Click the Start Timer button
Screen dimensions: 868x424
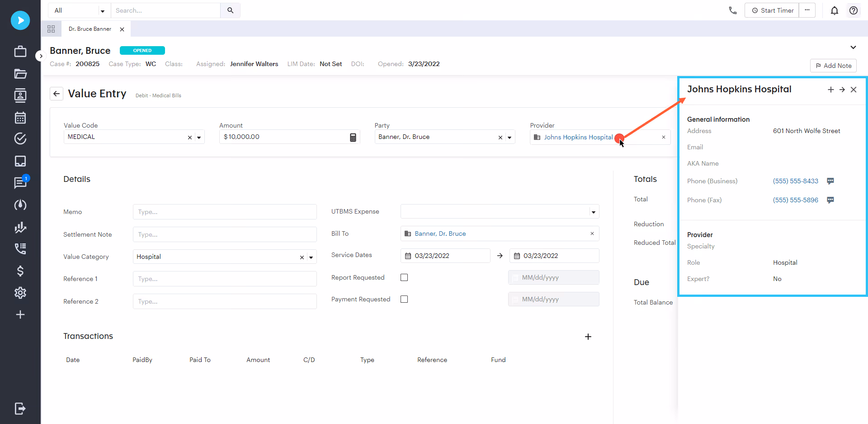(x=772, y=10)
